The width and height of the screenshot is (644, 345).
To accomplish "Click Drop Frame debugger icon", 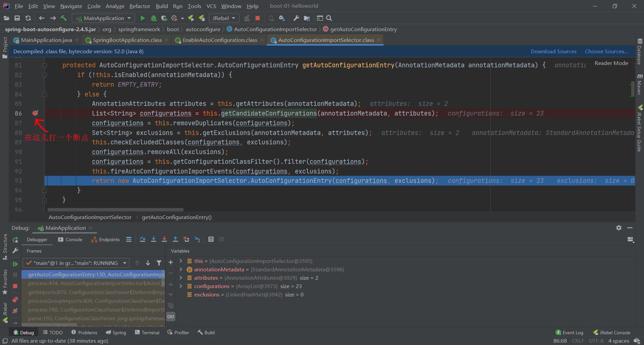I will tap(186, 239).
